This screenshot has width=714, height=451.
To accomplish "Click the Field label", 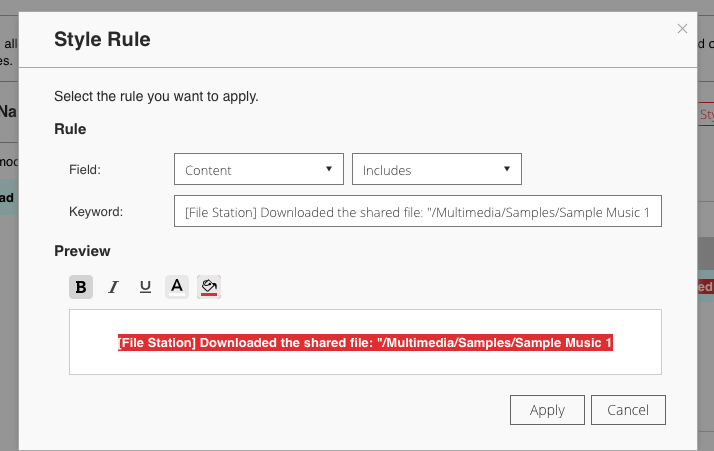I will pos(85,170).
